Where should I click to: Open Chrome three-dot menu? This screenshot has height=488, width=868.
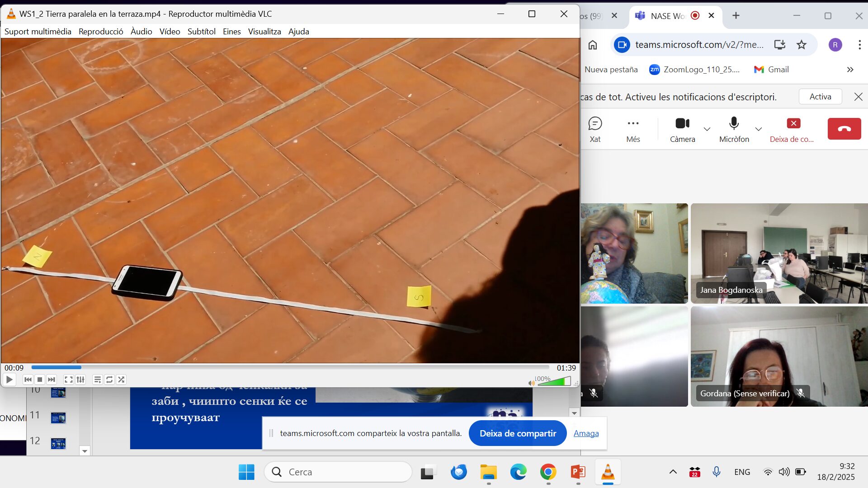859,45
